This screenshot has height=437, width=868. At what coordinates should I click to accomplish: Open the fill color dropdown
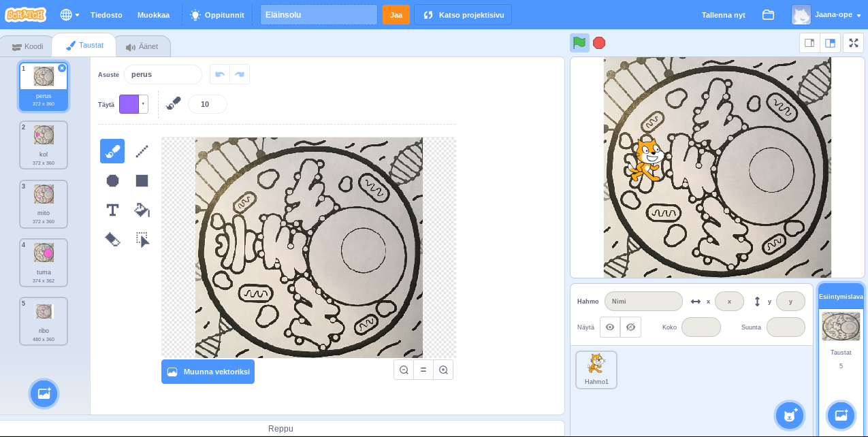pyautogui.click(x=133, y=104)
